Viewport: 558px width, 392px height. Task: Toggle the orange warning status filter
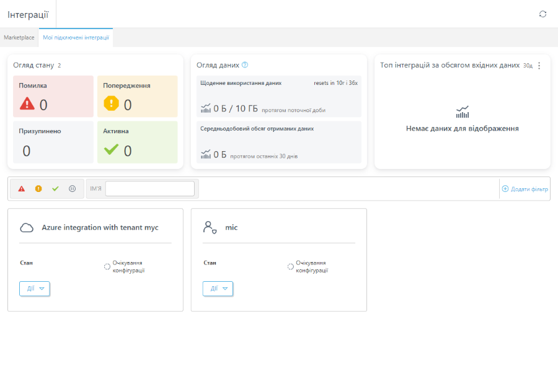(x=38, y=189)
